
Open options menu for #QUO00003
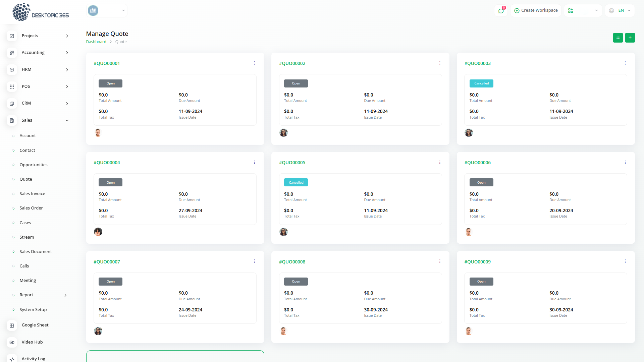pyautogui.click(x=625, y=63)
